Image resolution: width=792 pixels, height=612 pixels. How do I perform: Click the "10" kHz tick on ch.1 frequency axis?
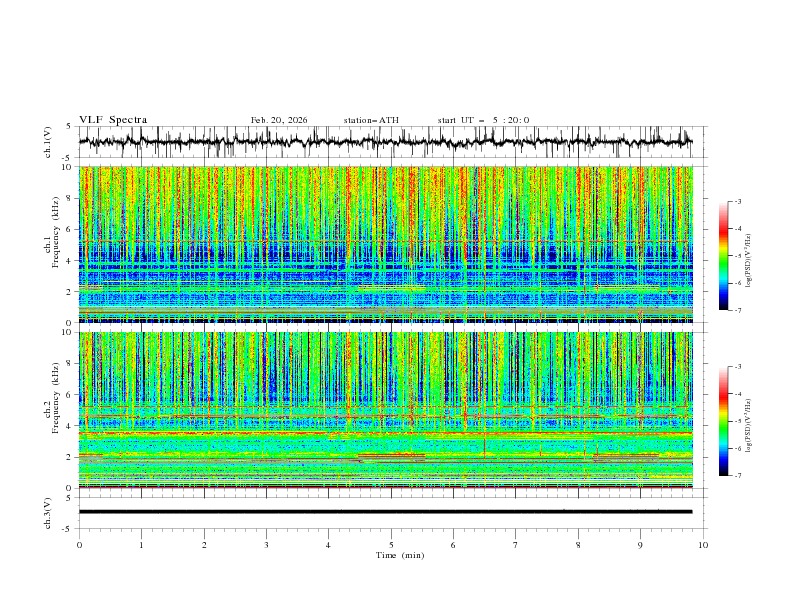(x=69, y=167)
